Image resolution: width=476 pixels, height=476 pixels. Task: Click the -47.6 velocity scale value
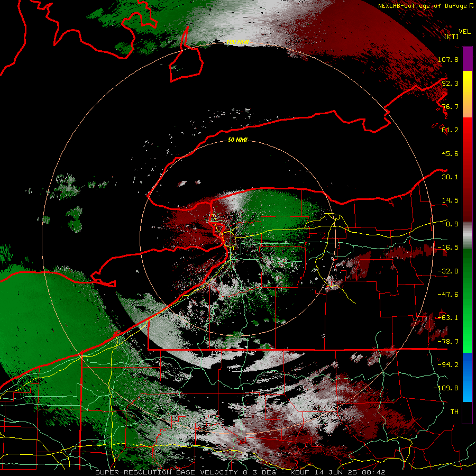(x=448, y=295)
